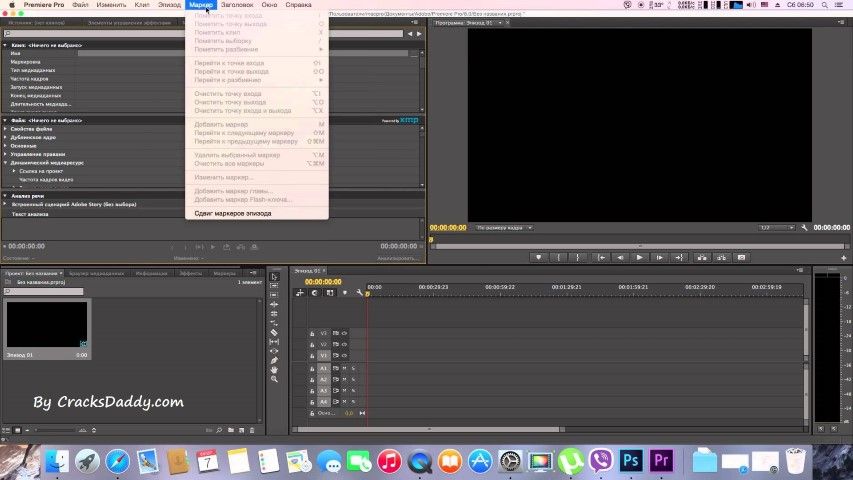The width and height of the screenshot is (853, 480).
Task: Expand the Свойства файла section
Action: [6, 129]
